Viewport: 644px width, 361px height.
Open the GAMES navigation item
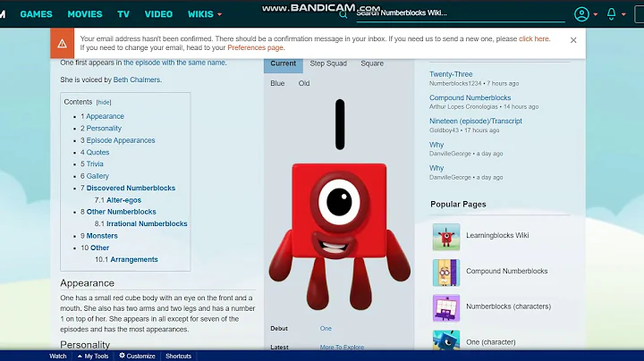[36, 14]
